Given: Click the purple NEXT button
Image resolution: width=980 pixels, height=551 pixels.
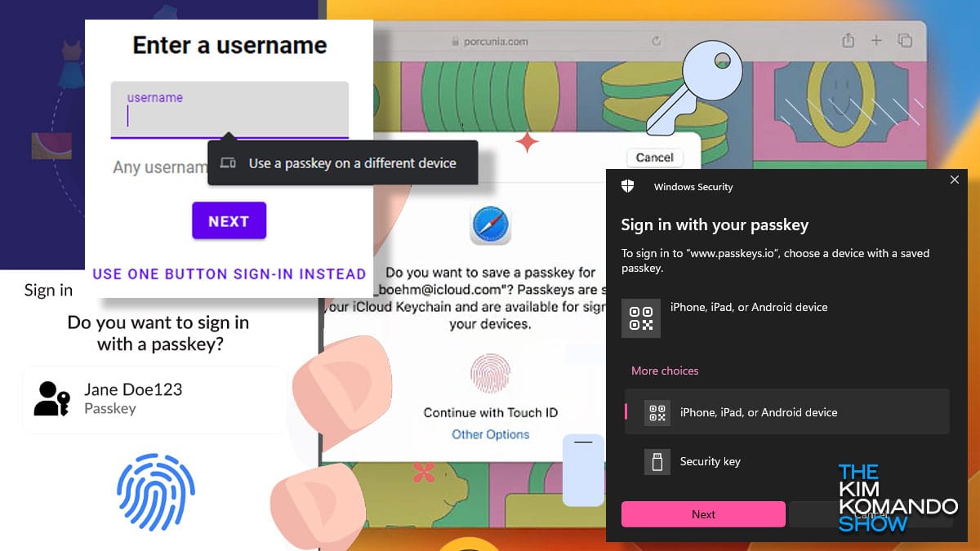Looking at the screenshot, I should (229, 220).
